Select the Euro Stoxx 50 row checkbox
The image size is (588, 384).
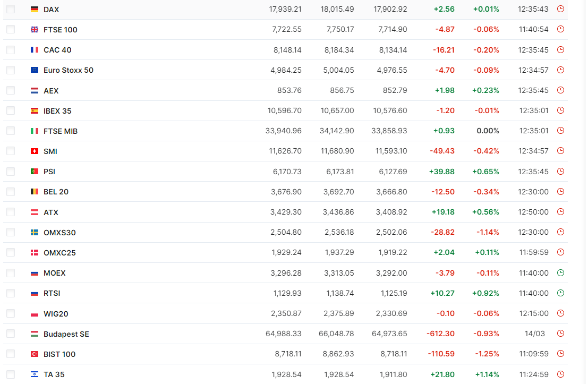pyautogui.click(x=11, y=70)
